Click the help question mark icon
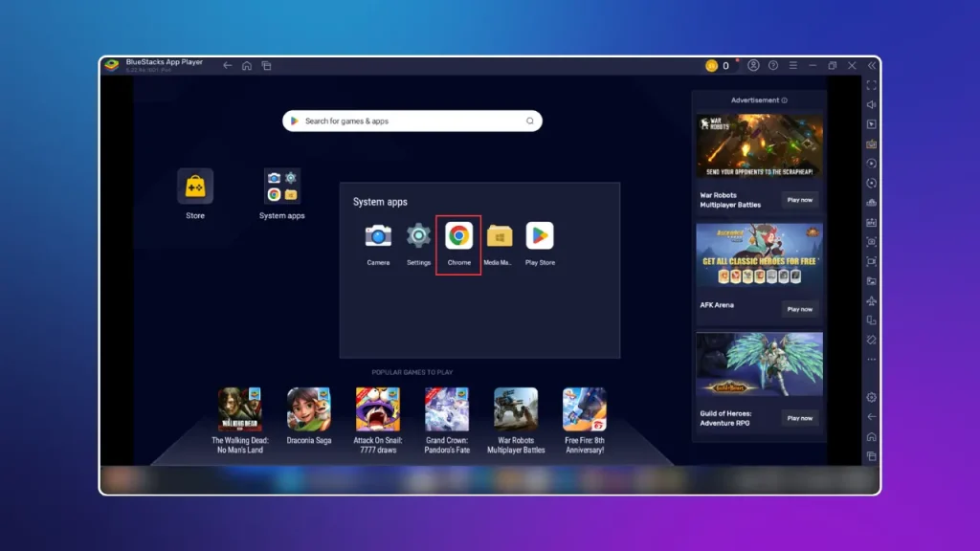Screen dimensions: 980x551 [773, 66]
